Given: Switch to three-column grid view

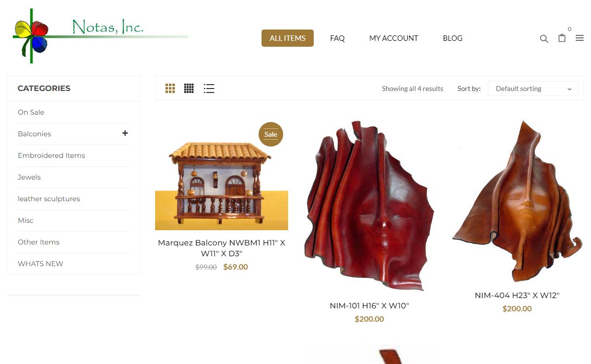Looking at the screenshot, I should [170, 89].
